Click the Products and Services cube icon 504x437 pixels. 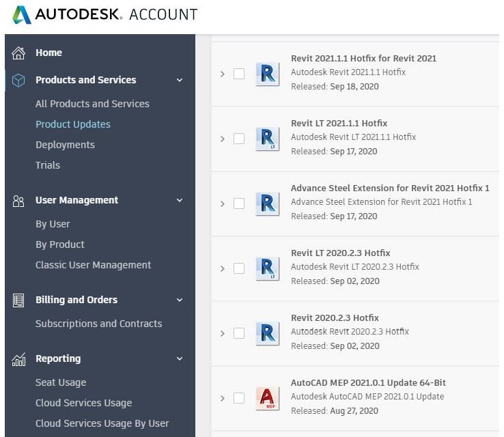(x=18, y=81)
